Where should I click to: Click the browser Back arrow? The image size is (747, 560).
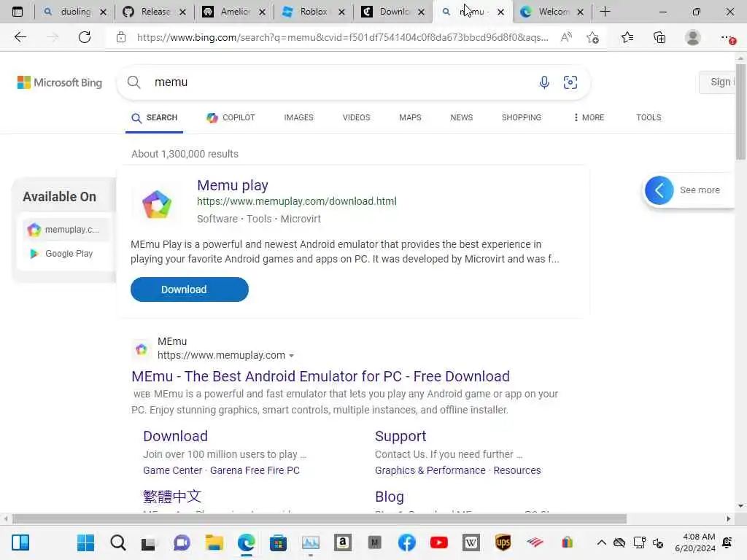pos(20,37)
